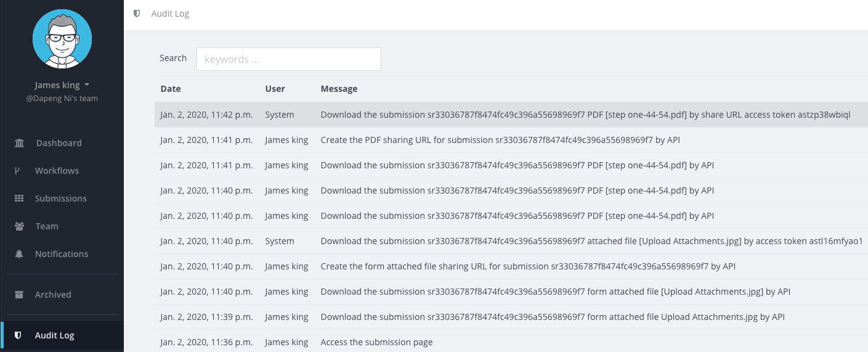Viewport: 868px width, 352px height.
Task: Click the Message column header
Action: pos(339,89)
